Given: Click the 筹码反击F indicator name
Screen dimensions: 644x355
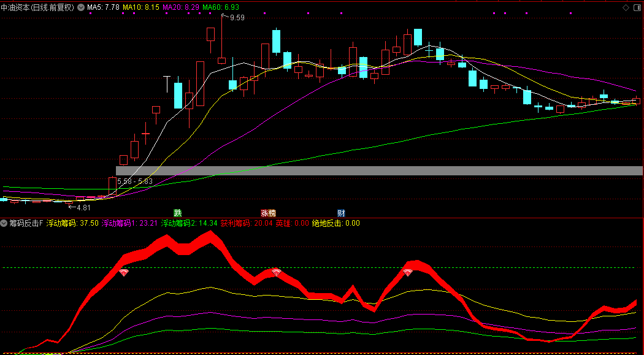Looking at the screenshot, I should [x=26, y=223].
